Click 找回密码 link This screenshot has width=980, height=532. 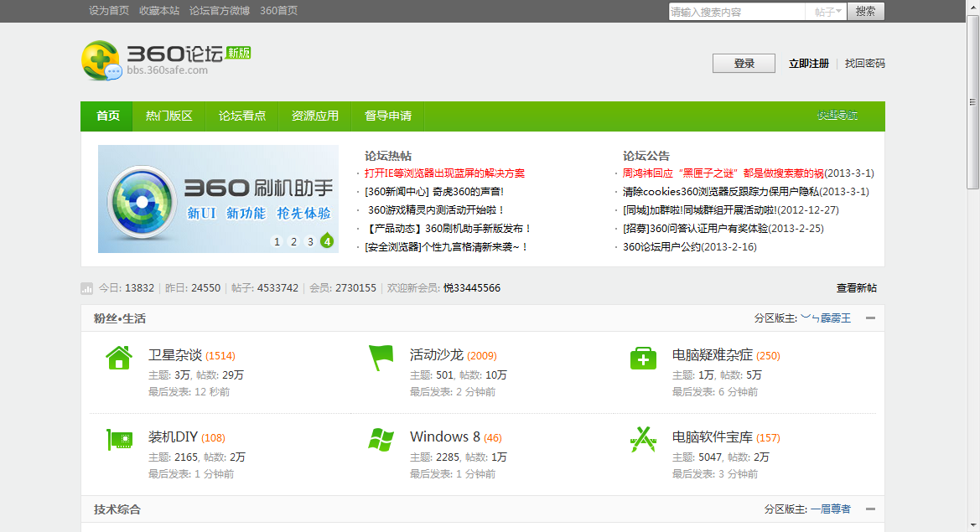pyautogui.click(x=865, y=63)
